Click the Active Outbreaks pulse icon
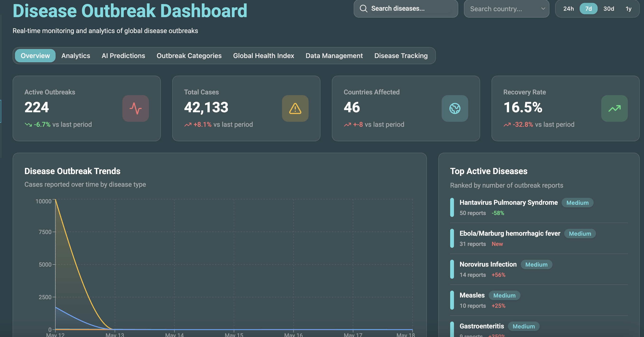 (x=135, y=108)
